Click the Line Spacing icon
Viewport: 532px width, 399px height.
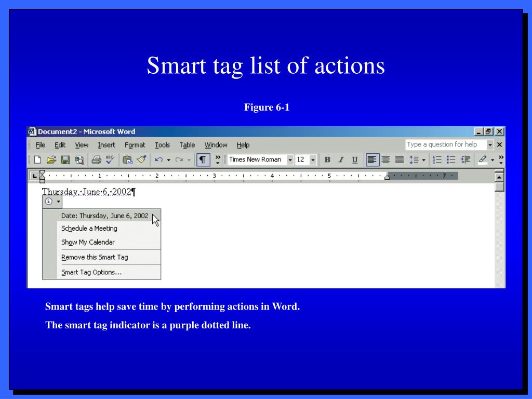pyautogui.click(x=414, y=160)
